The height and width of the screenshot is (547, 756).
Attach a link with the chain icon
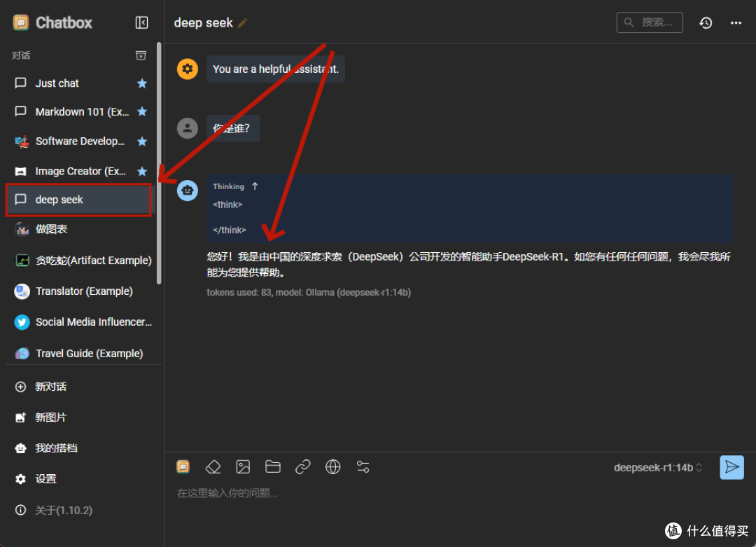(x=303, y=467)
